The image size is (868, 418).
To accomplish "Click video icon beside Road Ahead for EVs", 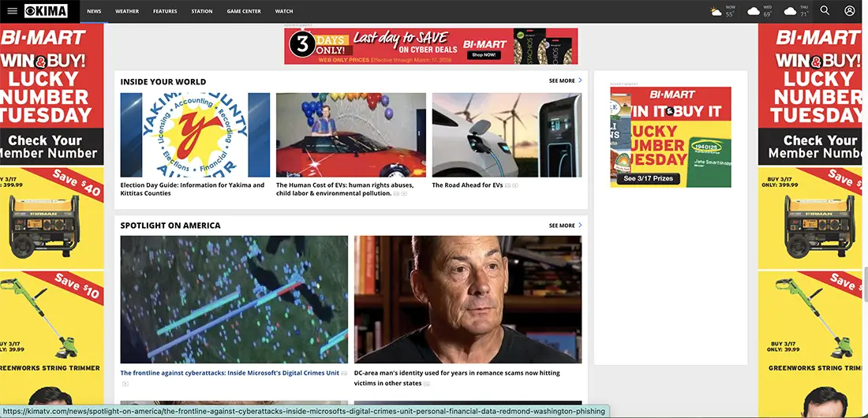I will tap(514, 185).
